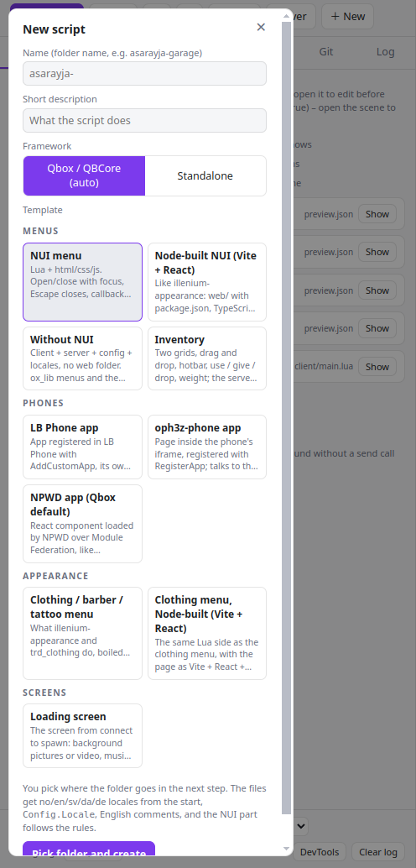Choose the NUI menu template
This screenshot has height=868, width=416.
pos(82,282)
